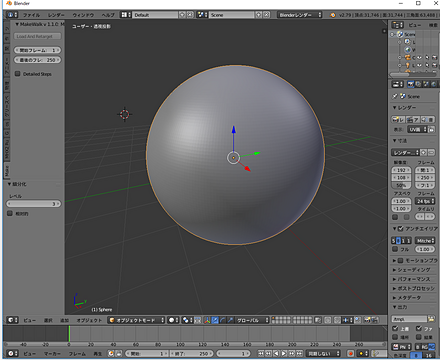Viewport: 440px width, 360px height.
Task: Adjust the subdivision レベル slider
Action: tap(34, 204)
